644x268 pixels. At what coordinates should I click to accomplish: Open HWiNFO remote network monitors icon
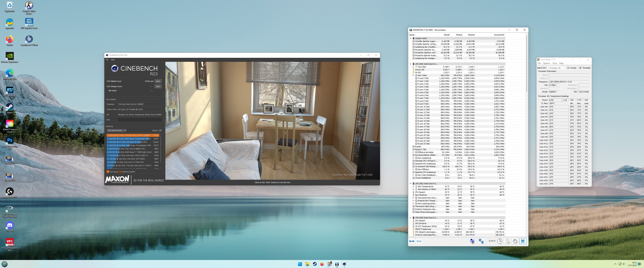tap(481, 241)
